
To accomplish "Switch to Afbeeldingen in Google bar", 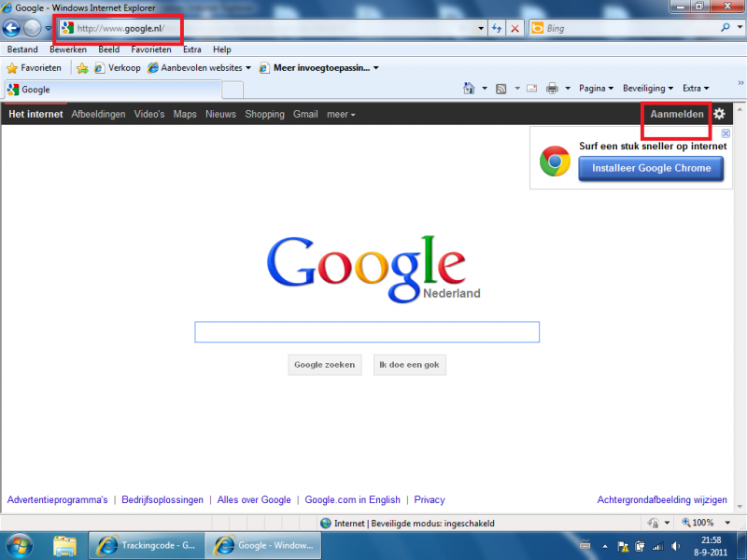I will tap(98, 115).
